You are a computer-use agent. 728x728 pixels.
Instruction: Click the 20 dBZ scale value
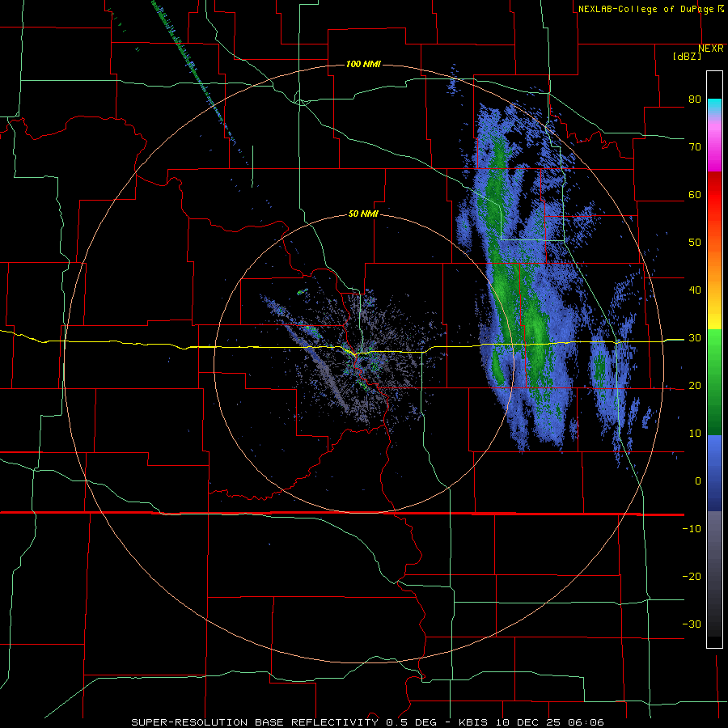point(695,386)
